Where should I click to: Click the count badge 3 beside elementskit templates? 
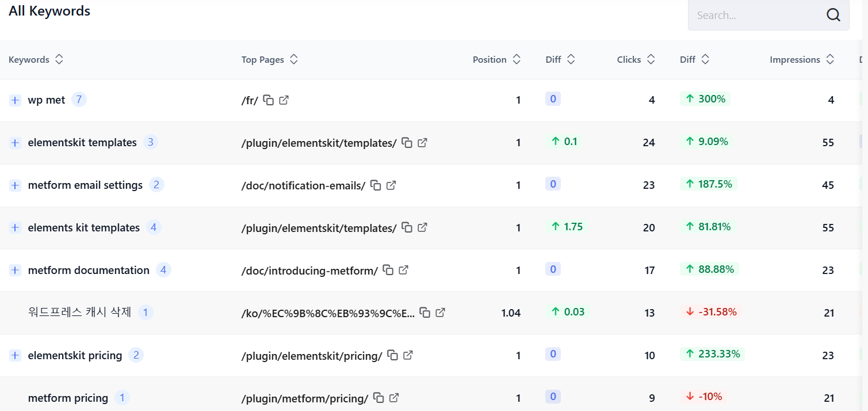point(150,142)
